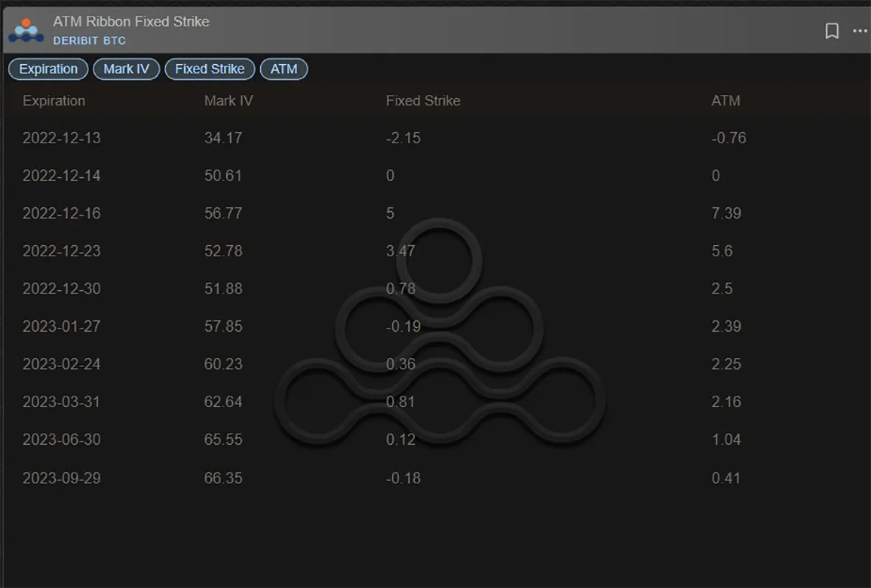Select the 2023-02-24 expiration cell
The image size is (871, 588).
click(x=62, y=363)
